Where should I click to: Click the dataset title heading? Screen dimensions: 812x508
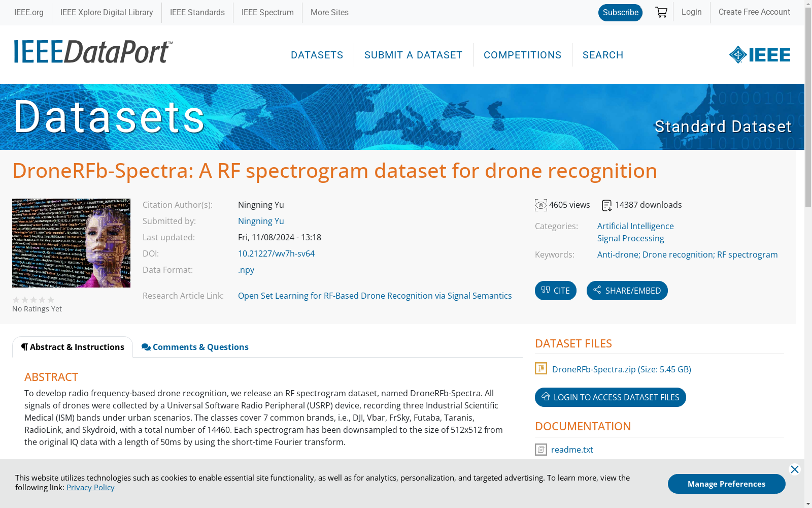pyautogui.click(x=335, y=171)
